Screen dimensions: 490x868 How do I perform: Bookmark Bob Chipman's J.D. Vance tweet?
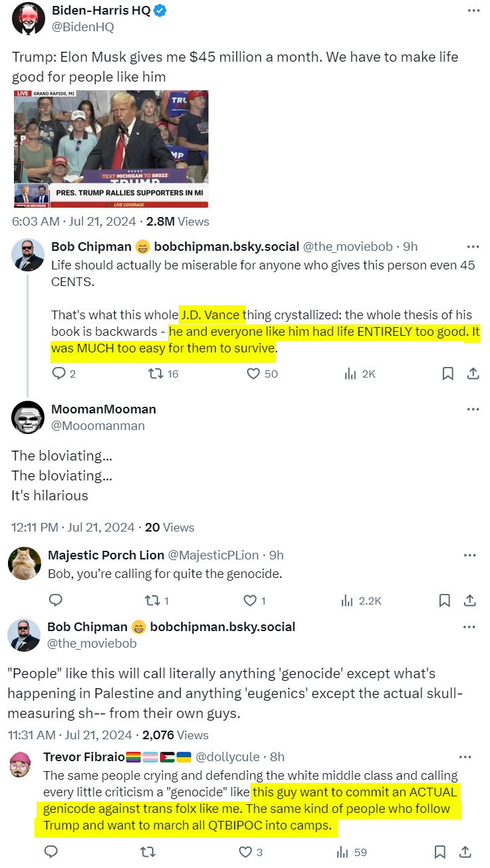(x=448, y=374)
